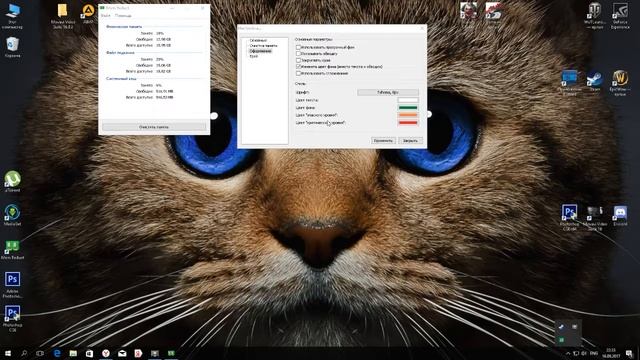The height and width of the screenshot is (360, 640).
Task: Open the notification center icon
Action: pyautogui.click(x=629, y=353)
